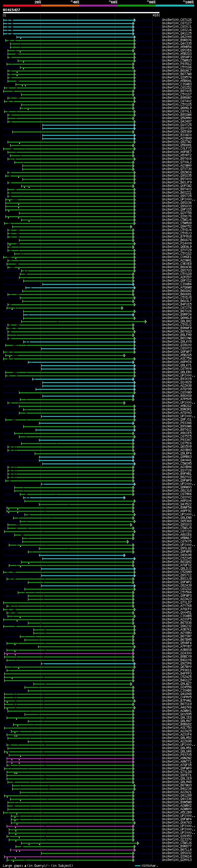197x868 pixels.
Task: Select the UniRef100_A2XBH9 label
Action: tap(177, 139)
